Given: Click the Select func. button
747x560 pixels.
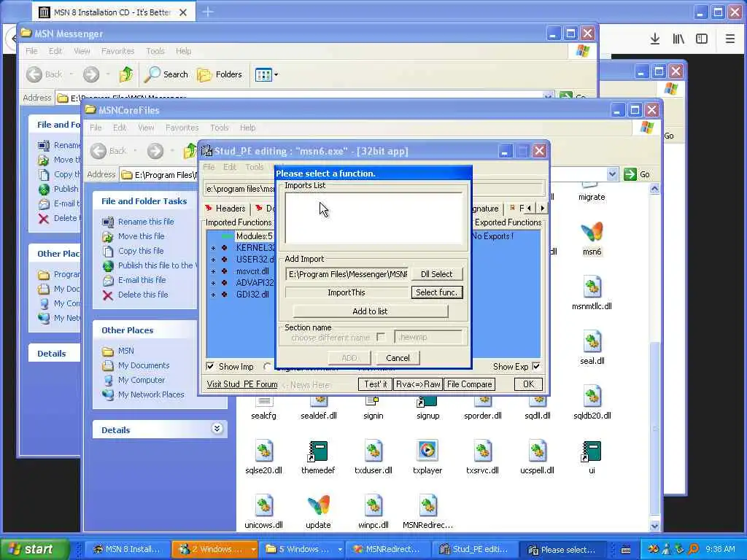Looking at the screenshot, I should click(436, 292).
